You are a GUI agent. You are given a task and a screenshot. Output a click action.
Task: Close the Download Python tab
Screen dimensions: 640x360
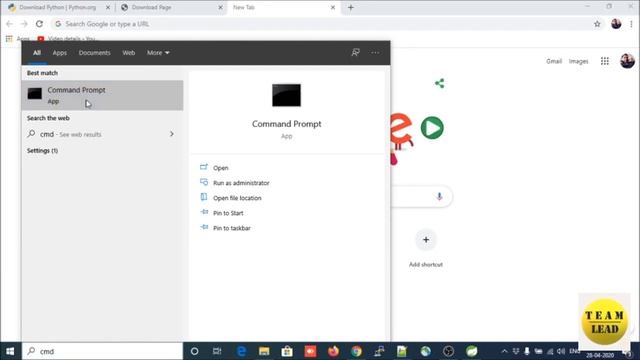pyautogui.click(x=108, y=7)
